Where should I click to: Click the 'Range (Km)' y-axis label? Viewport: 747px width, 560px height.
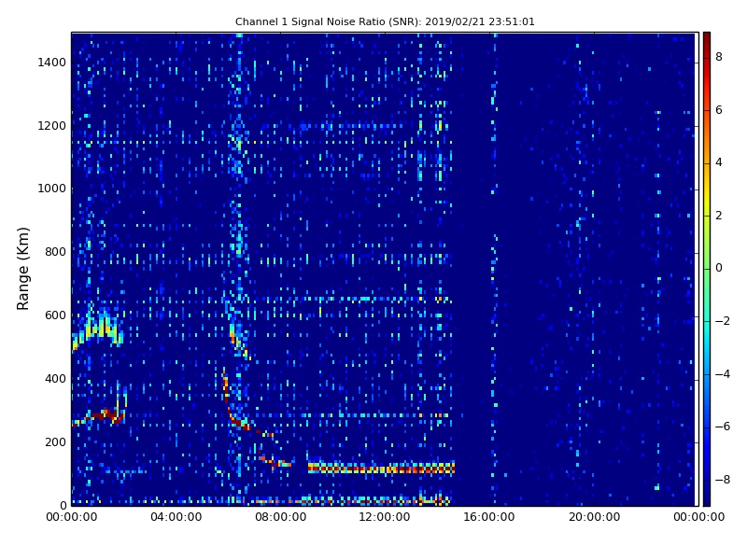click(22, 269)
